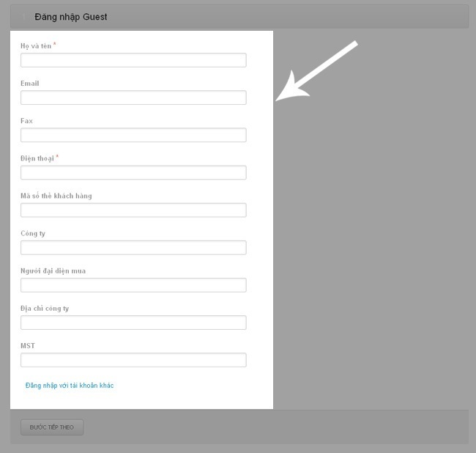The height and width of the screenshot is (453, 476).
Task: Click the Họ và tên label
Action: pyautogui.click(x=36, y=45)
